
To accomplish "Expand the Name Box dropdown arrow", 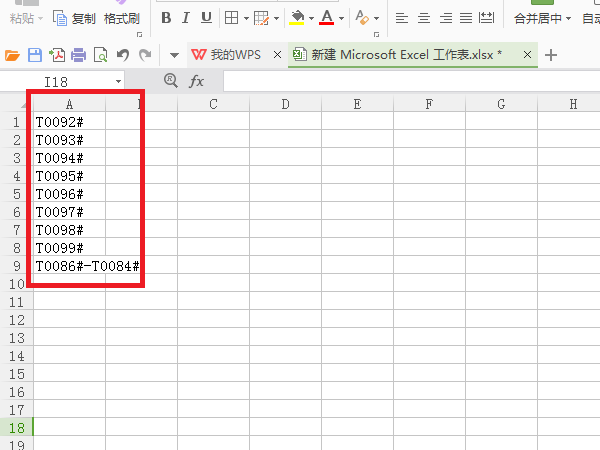I will (x=118, y=82).
